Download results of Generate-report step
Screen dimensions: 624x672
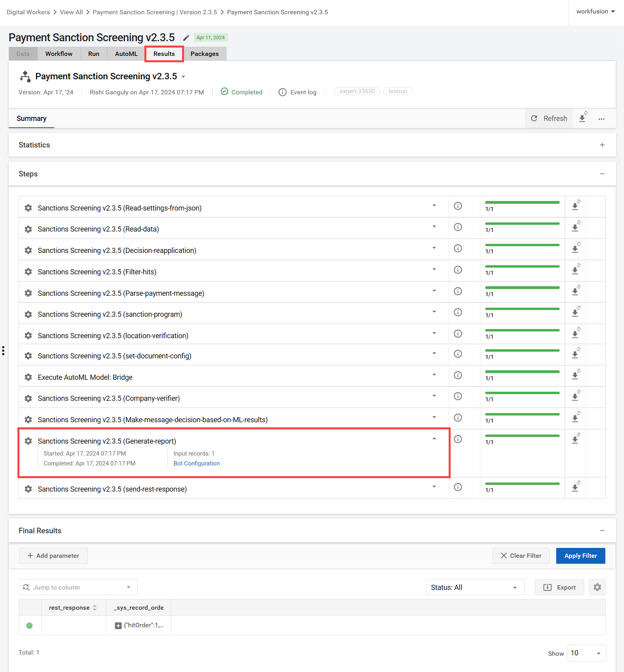[x=576, y=439]
